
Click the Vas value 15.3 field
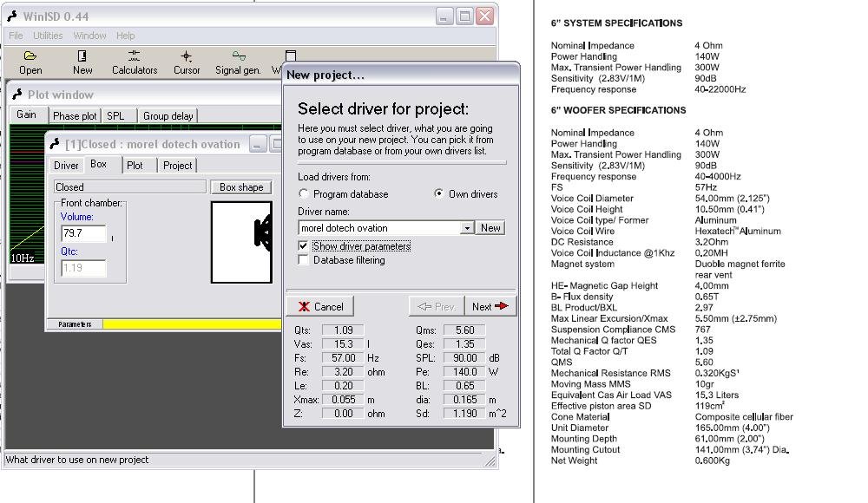pos(343,343)
